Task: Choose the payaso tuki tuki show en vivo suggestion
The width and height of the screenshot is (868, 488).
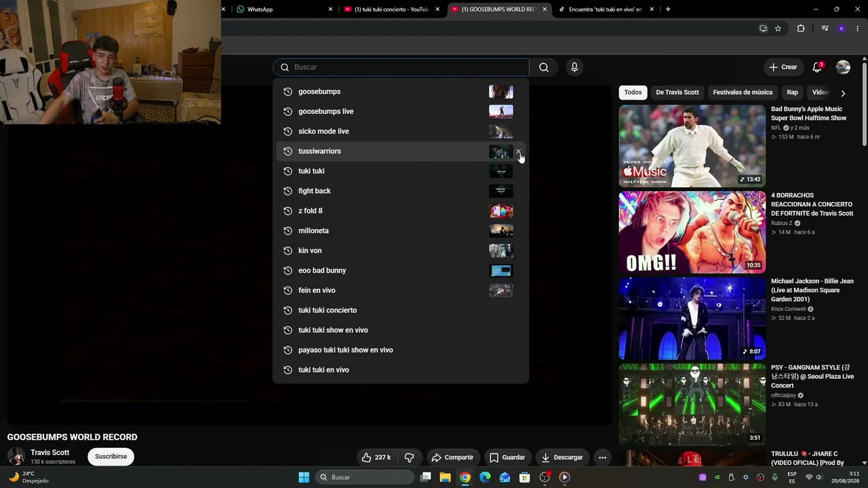Action: point(401,350)
